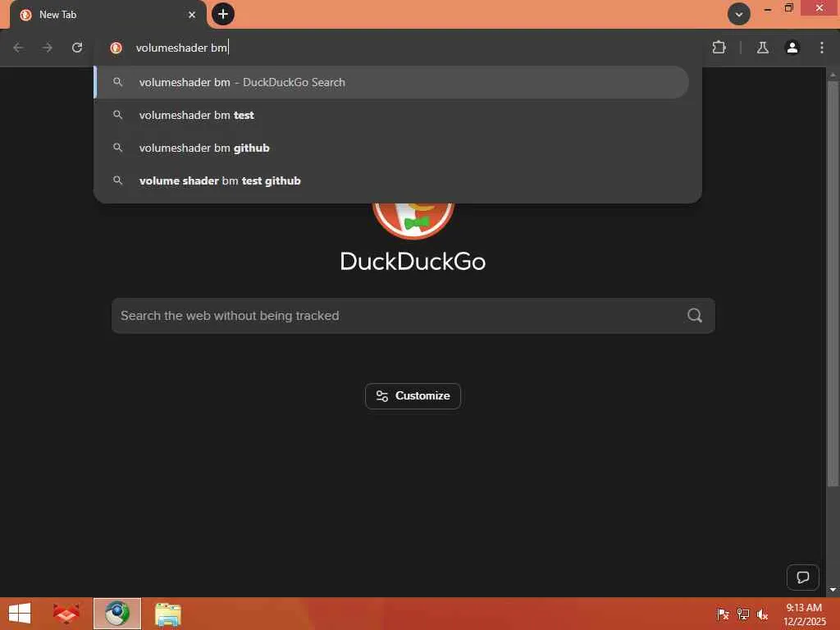Select the New Tab browser tab
The height and width of the screenshot is (630, 840).
pos(107,15)
